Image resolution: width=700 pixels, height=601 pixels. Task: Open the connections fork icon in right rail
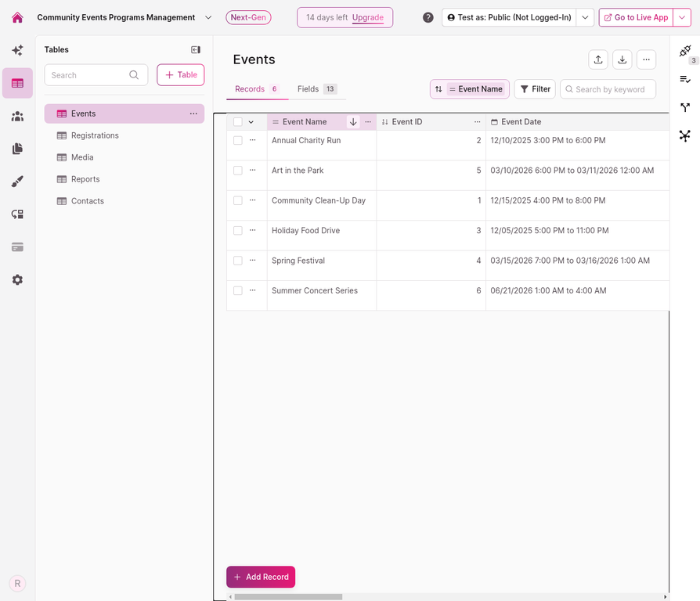[x=685, y=107]
